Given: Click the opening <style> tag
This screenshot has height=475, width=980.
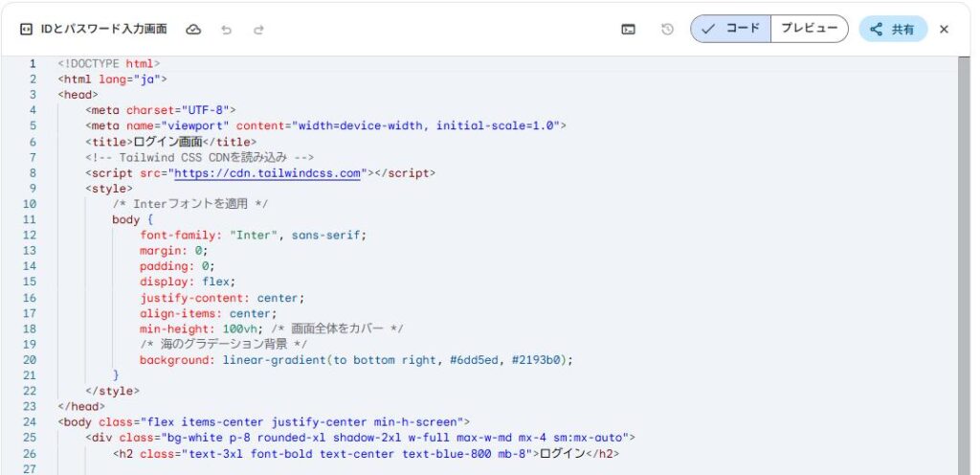Looking at the screenshot, I should click(109, 188).
